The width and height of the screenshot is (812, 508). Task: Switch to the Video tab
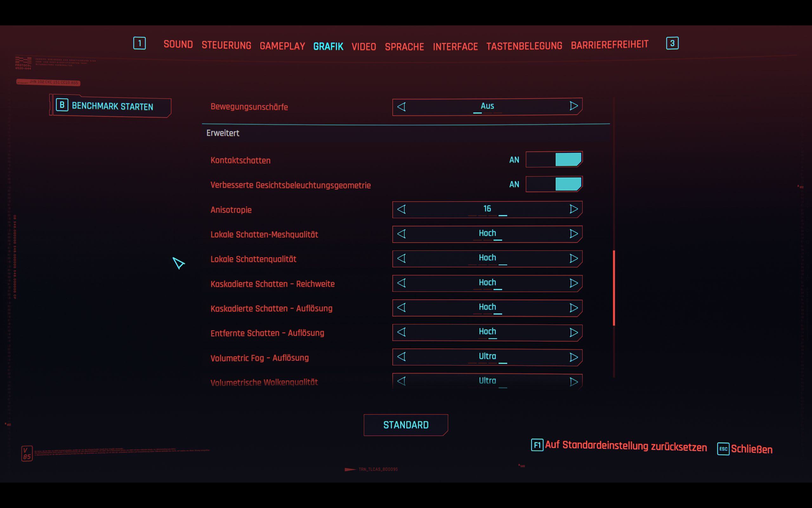[x=364, y=47]
